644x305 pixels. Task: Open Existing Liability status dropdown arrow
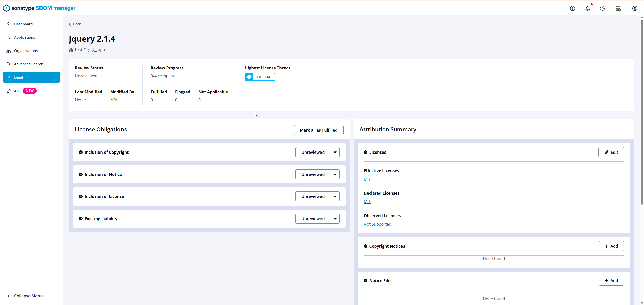335,219
